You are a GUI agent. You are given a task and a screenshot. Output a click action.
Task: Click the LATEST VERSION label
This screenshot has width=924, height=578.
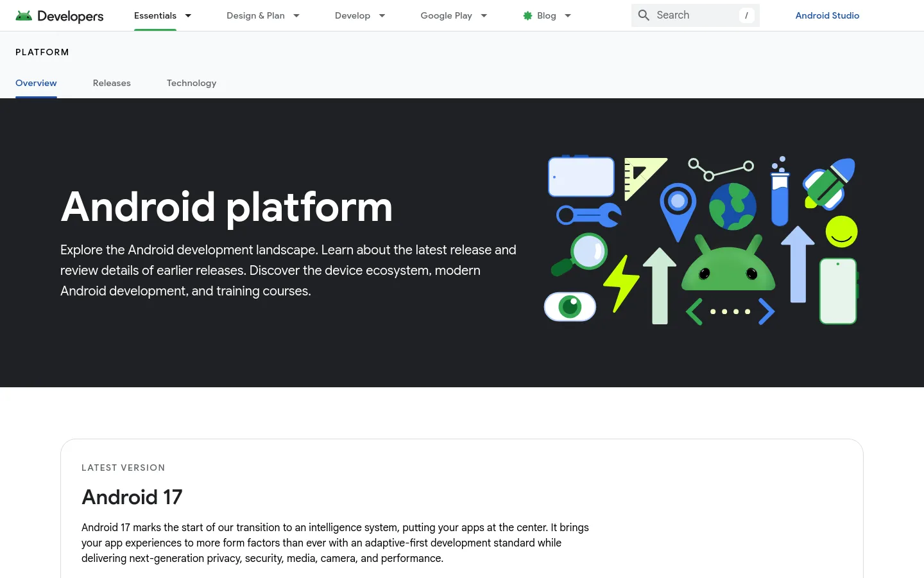pos(123,468)
